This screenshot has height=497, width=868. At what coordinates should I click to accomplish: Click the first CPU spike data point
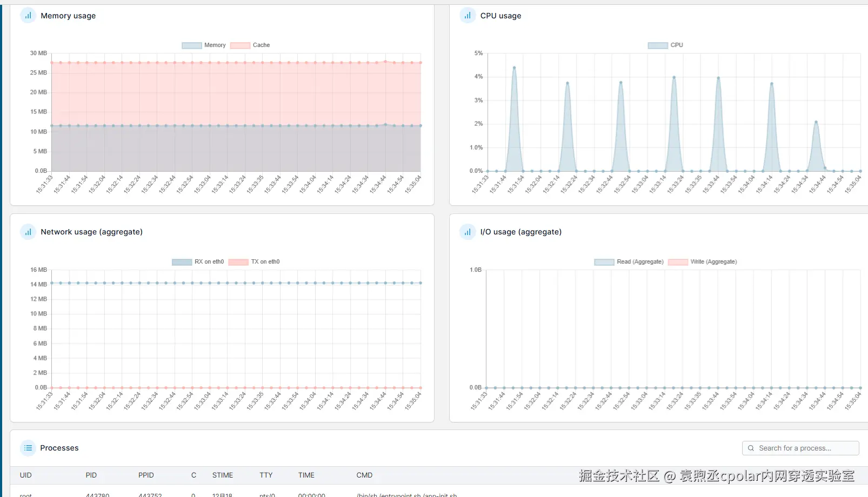pyautogui.click(x=514, y=68)
